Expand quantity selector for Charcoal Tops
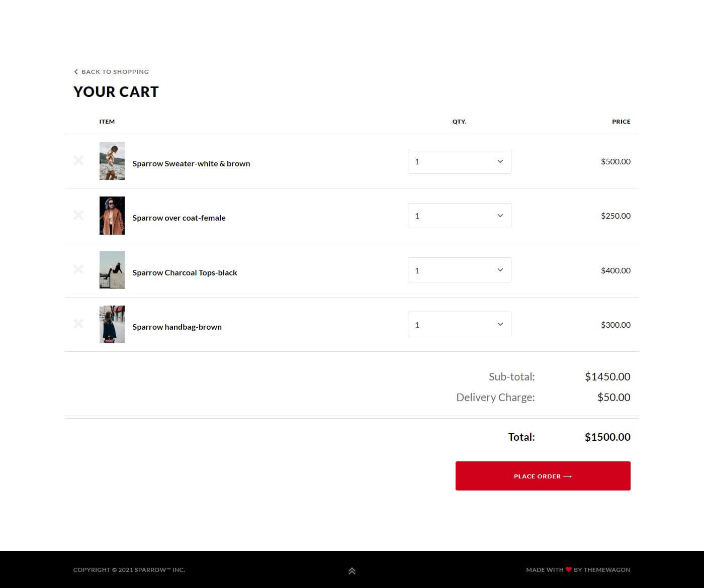The width and height of the screenshot is (704, 588). coord(459,270)
